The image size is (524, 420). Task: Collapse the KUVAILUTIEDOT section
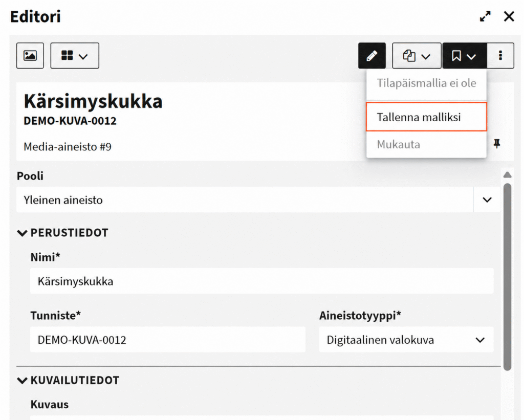click(x=23, y=380)
